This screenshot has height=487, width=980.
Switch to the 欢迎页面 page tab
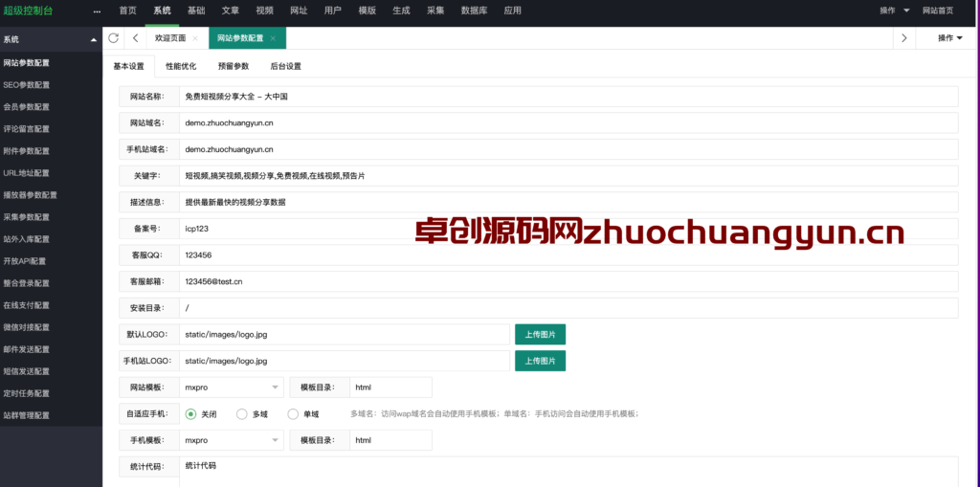coord(170,38)
